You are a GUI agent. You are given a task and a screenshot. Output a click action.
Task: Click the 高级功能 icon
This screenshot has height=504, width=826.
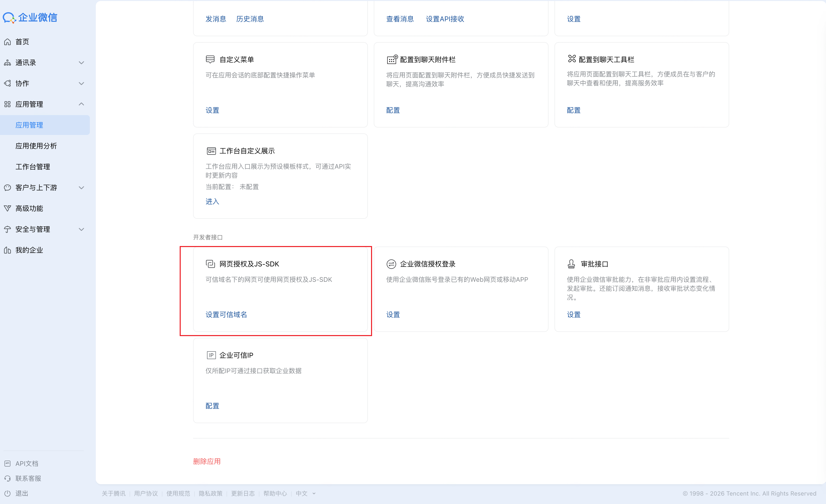[x=7, y=208]
